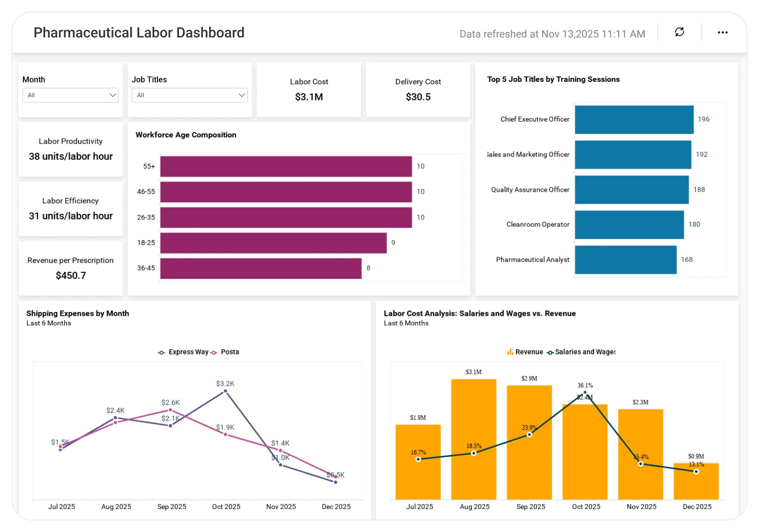
Task: Click the 36-45 age group bar
Action: pos(261,268)
